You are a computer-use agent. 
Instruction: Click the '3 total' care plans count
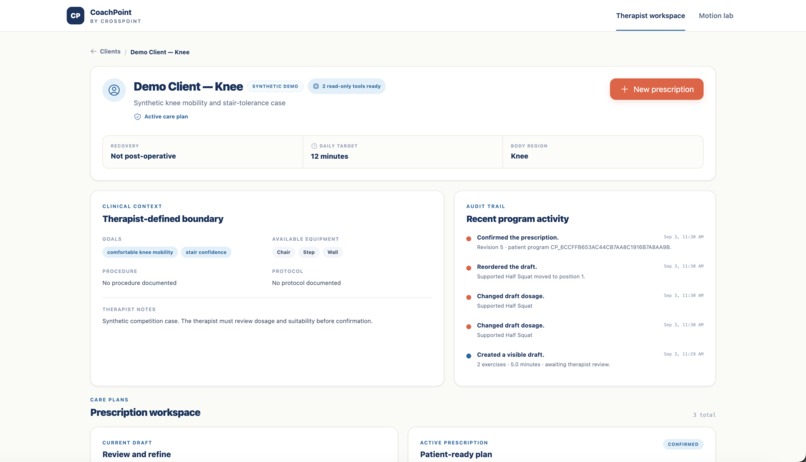704,415
